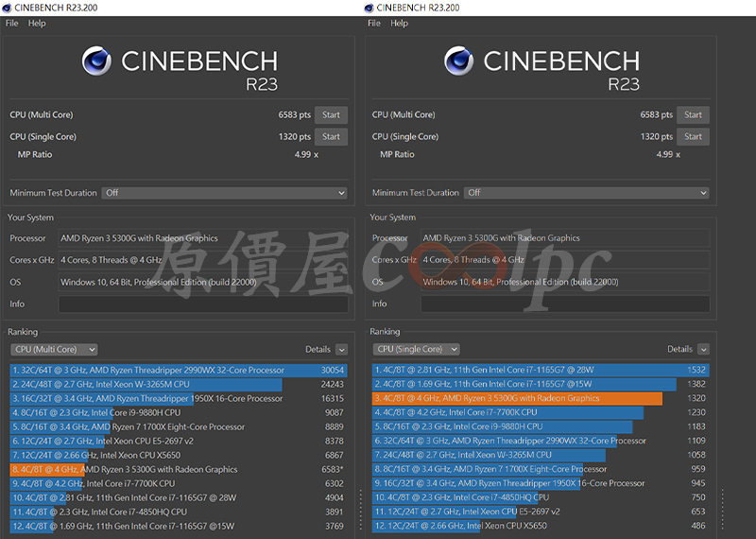Select Xeon X5650 row scoring 6867
The width and height of the screenshot is (756, 539).
coord(179,455)
